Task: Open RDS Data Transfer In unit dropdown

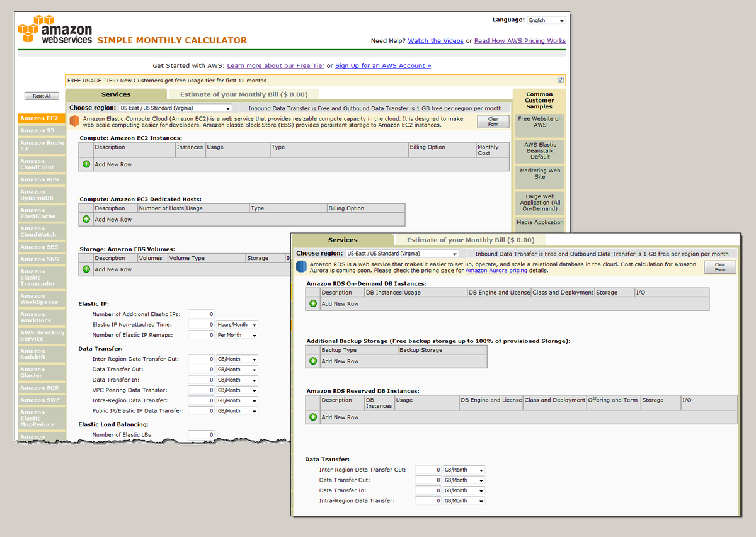Action: click(464, 490)
